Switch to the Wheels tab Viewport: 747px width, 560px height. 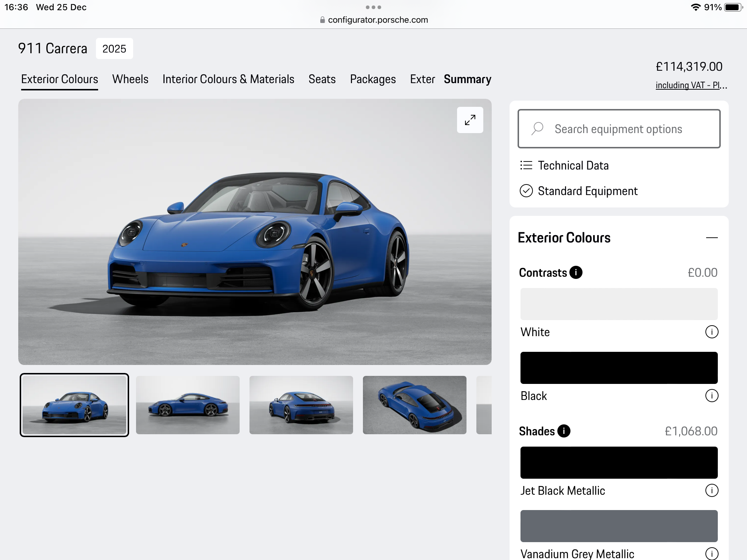coord(130,79)
